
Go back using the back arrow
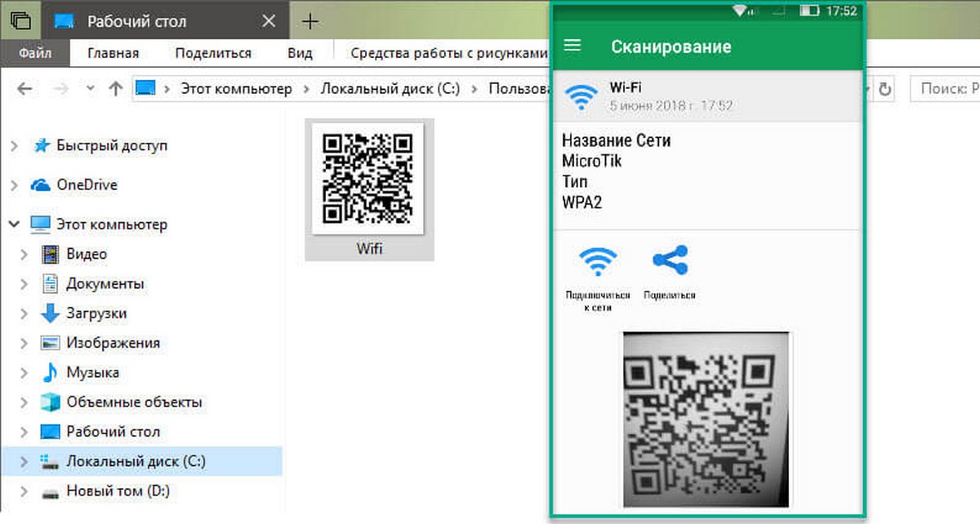click(24, 88)
